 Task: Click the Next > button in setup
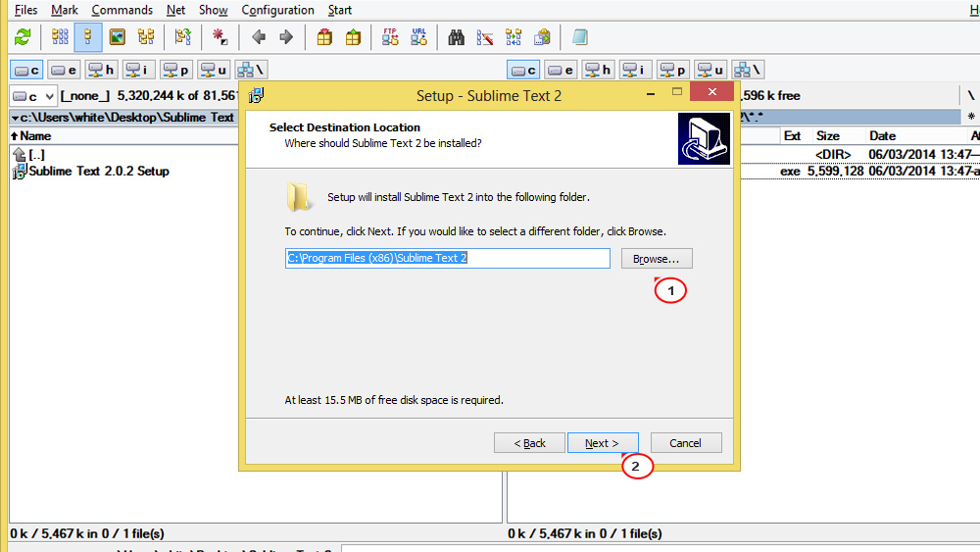[x=603, y=443]
